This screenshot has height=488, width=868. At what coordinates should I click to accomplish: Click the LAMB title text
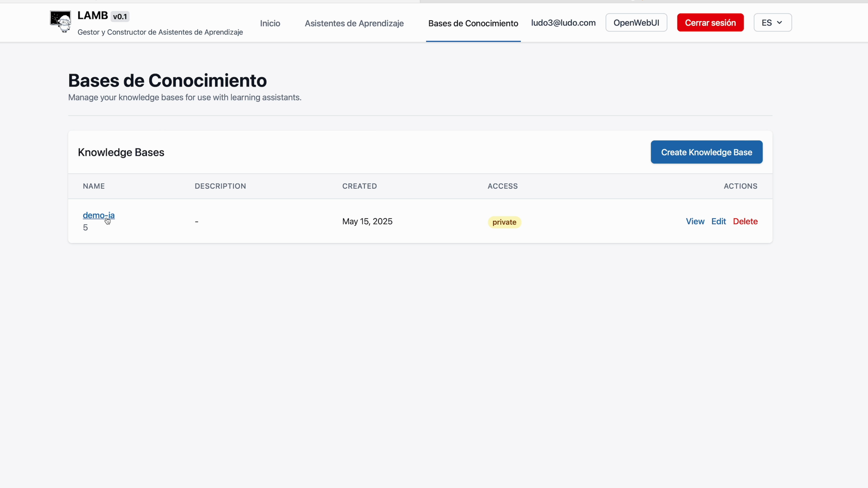tap(93, 15)
